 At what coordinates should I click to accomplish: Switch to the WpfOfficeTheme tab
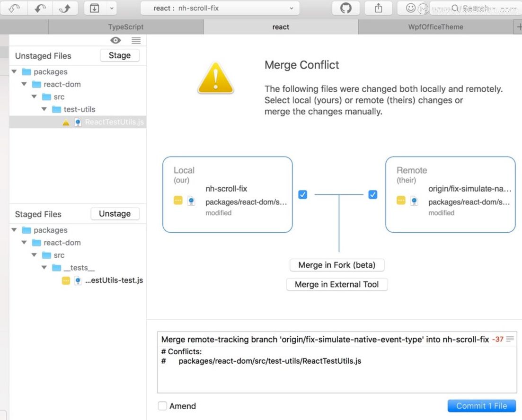coord(436,27)
